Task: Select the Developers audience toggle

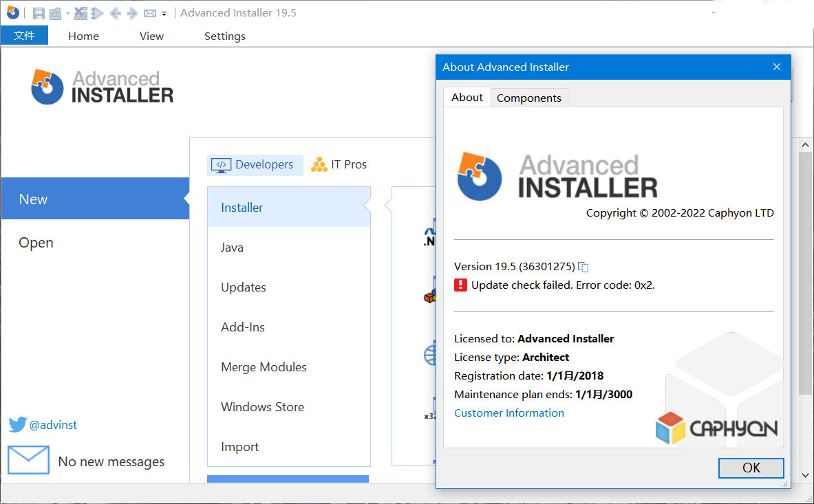Action: click(255, 164)
